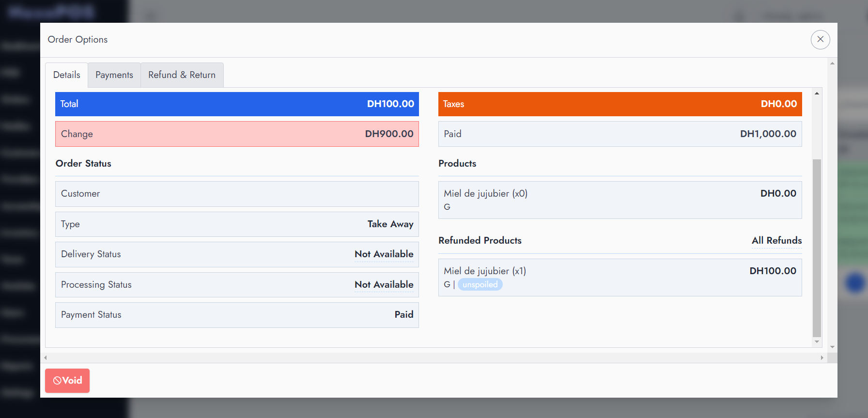The width and height of the screenshot is (868, 418).
Task: Select the refunded Miel de jujubier (x1) item
Action: [x=620, y=278]
